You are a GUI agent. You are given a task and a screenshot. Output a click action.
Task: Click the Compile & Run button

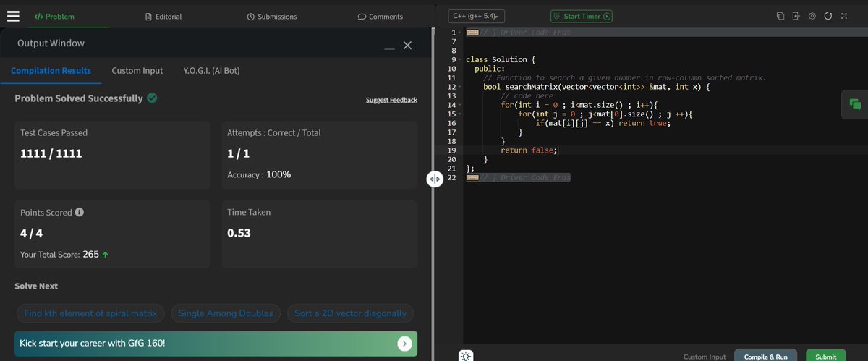(766, 356)
